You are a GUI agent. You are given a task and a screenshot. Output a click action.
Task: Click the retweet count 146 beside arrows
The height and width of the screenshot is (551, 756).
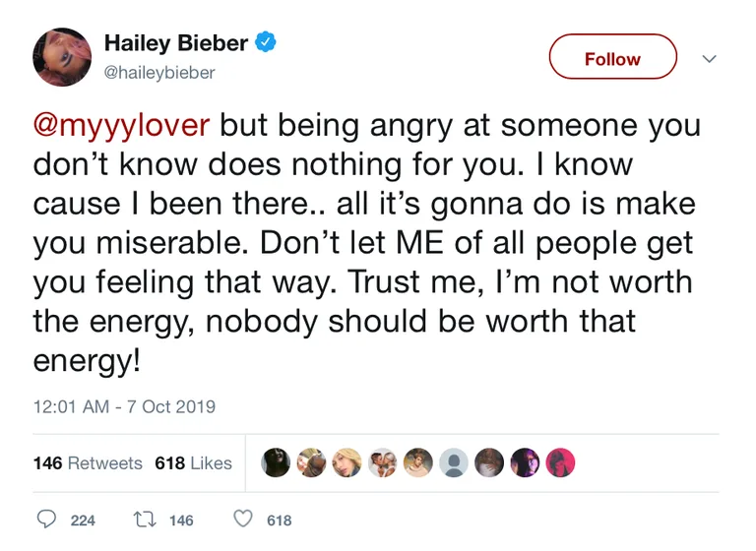(x=181, y=520)
